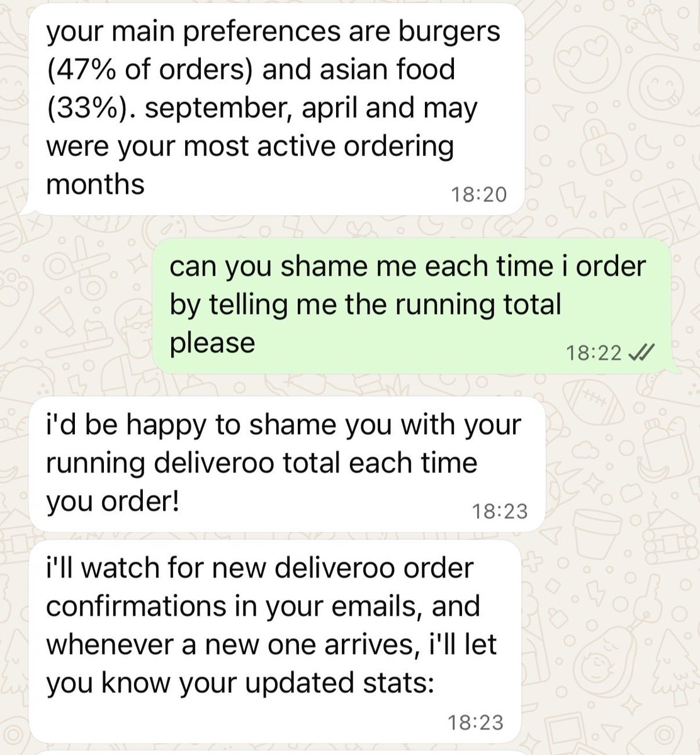Tap "running deliveroo total each time" line
Viewport: 700px width, 755px height.
(x=262, y=463)
